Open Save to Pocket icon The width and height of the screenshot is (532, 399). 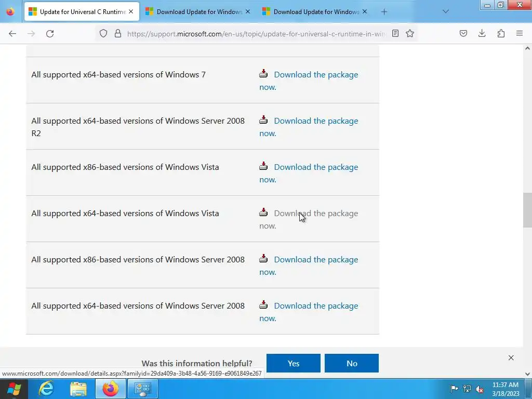(463, 33)
